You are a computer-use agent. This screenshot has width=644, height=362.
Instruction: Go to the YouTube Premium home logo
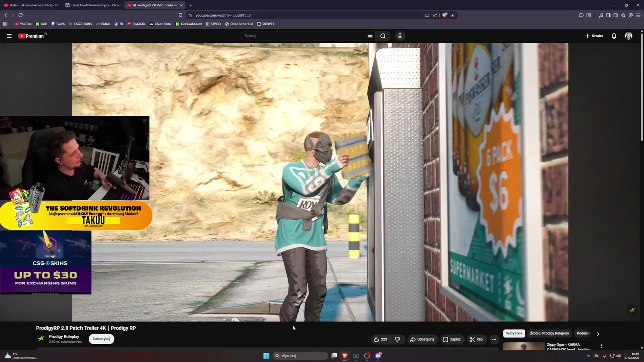pos(32,36)
